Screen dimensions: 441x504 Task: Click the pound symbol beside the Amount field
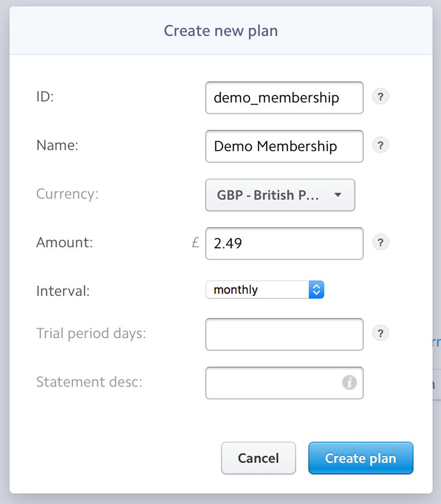(195, 243)
